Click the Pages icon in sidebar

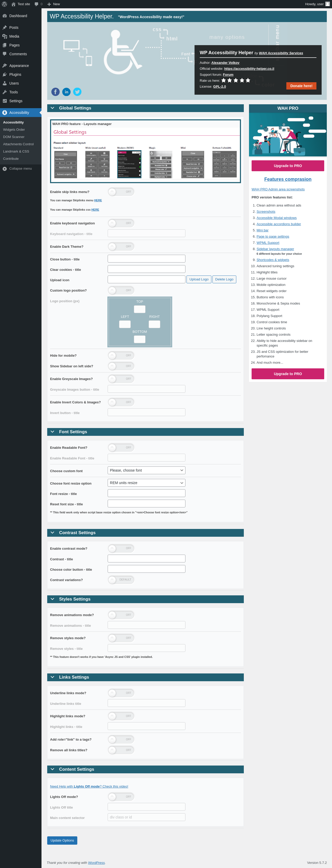tap(5, 45)
